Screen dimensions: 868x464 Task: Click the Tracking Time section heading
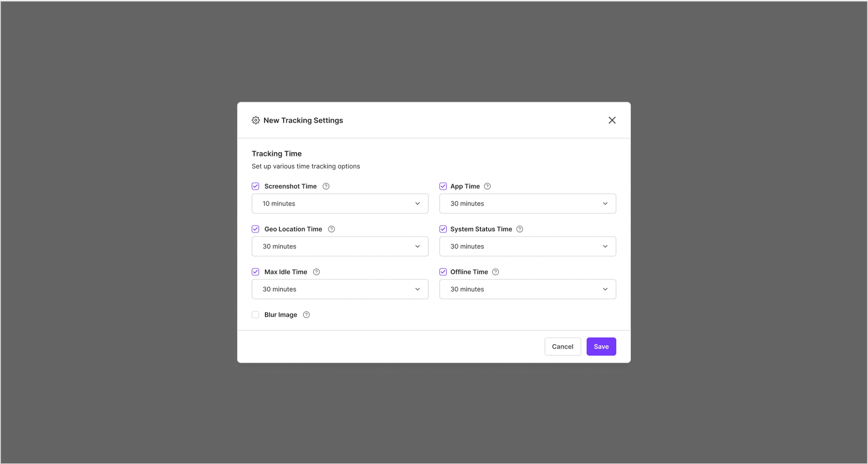[x=277, y=154]
